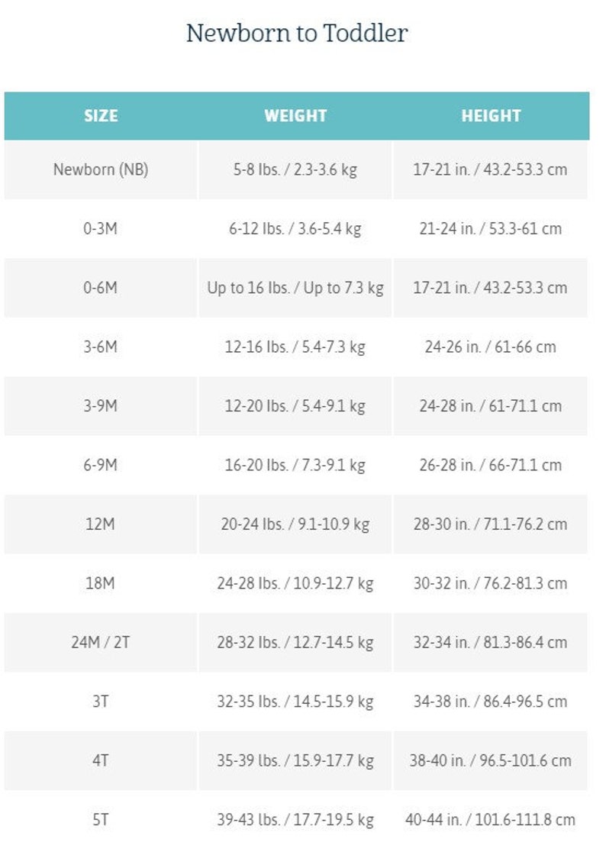This screenshot has width=606, height=868.
Task: Click the 0-6M size row label
Action: point(100,288)
